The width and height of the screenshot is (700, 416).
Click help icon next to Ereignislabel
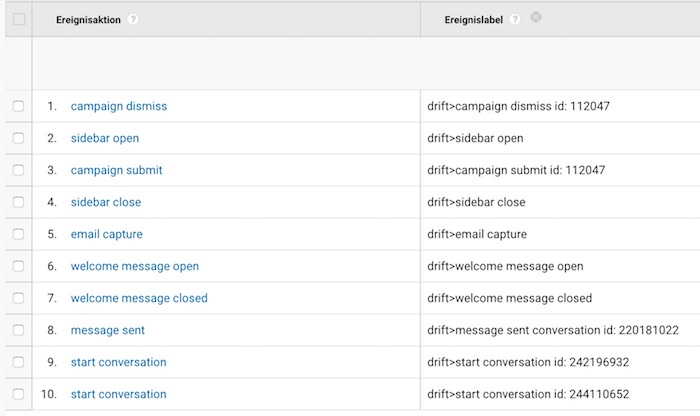tap(515, 20)
